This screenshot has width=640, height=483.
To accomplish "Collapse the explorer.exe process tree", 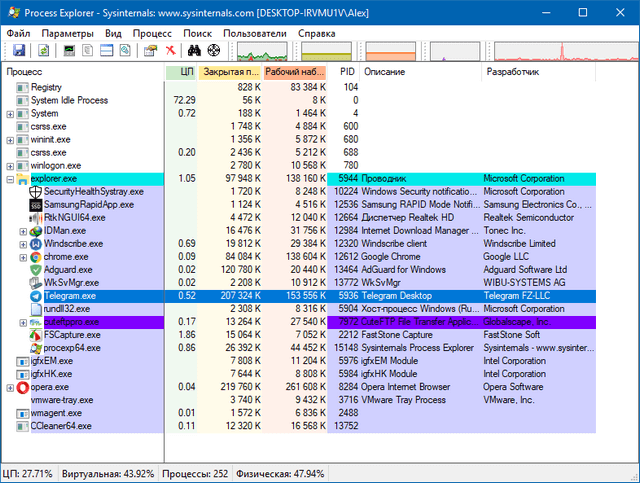I will [x=10, y=179].
